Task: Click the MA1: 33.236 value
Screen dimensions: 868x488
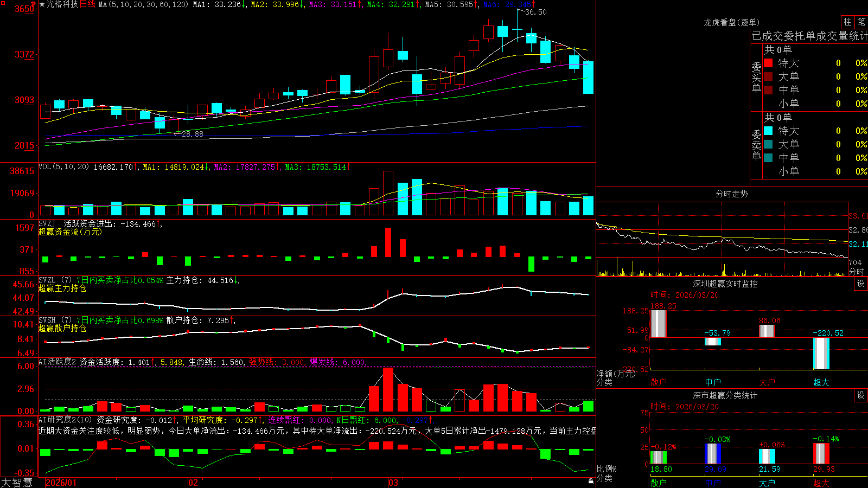Action: tap(220, 4)
